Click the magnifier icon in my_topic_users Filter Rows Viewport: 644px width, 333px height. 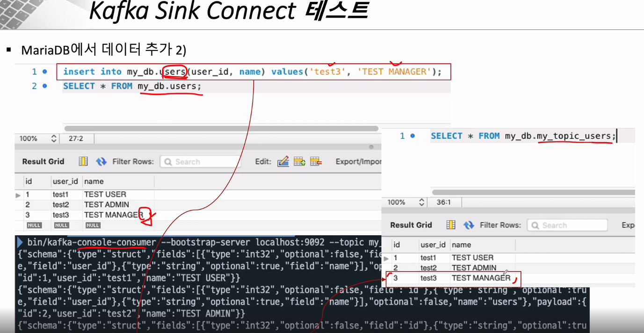coord(535,225)
